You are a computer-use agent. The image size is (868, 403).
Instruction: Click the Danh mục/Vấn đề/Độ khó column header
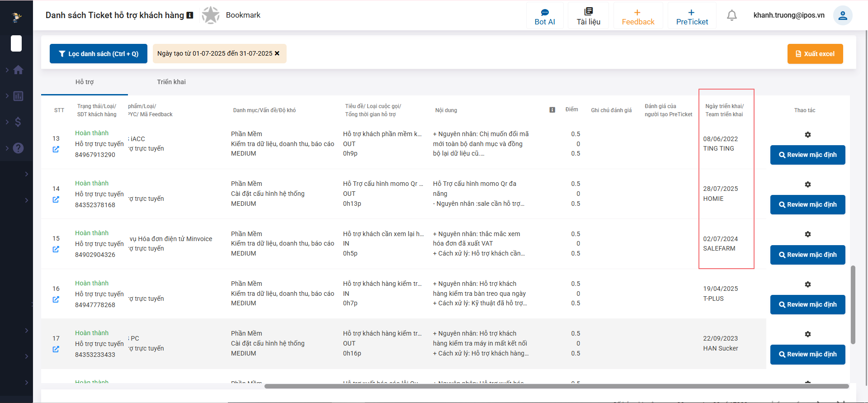pyautogui.click(x=264, y=110)
